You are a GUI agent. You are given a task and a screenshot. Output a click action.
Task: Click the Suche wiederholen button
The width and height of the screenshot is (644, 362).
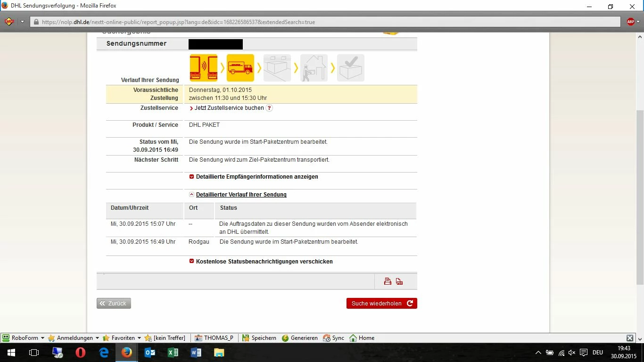(x=382, y=304)
